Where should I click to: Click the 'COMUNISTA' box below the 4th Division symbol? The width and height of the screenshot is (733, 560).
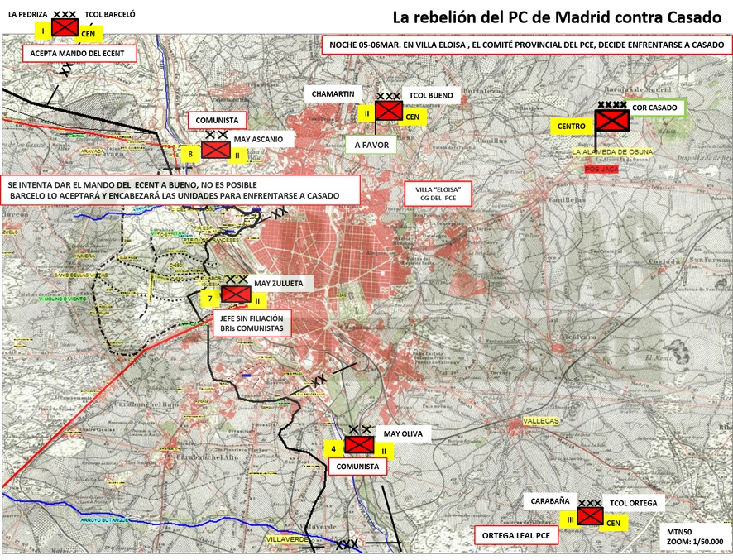pos(357,467)
